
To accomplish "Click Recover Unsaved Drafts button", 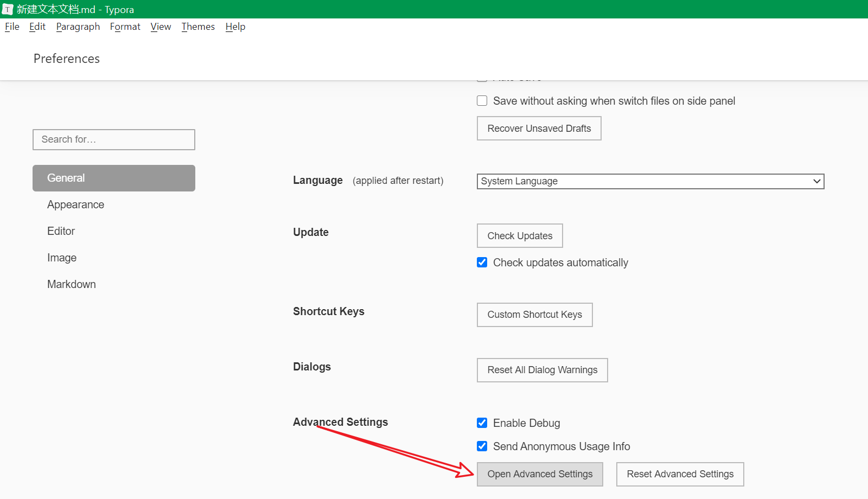I will click(539, 129).
